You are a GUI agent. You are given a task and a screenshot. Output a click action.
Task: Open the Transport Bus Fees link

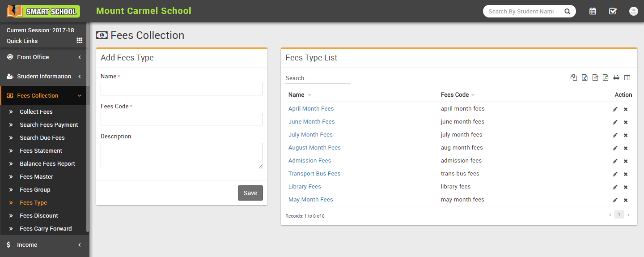[314, 174]
